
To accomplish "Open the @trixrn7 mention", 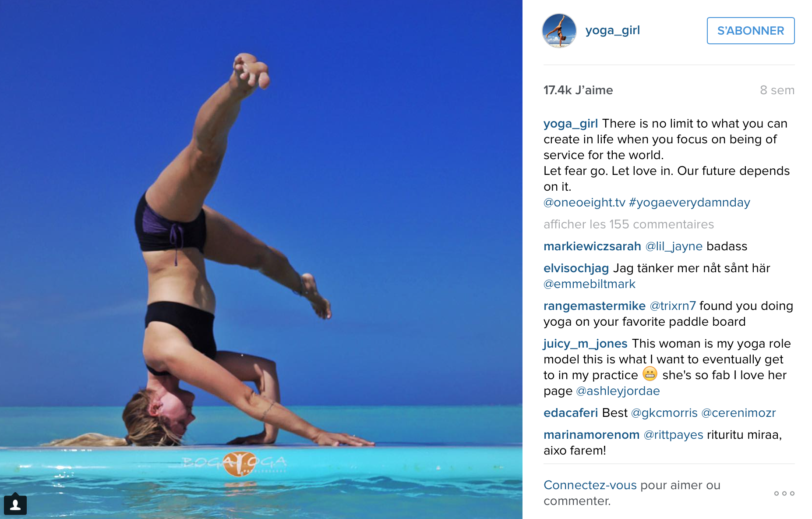I will click(x=673, y=306).
